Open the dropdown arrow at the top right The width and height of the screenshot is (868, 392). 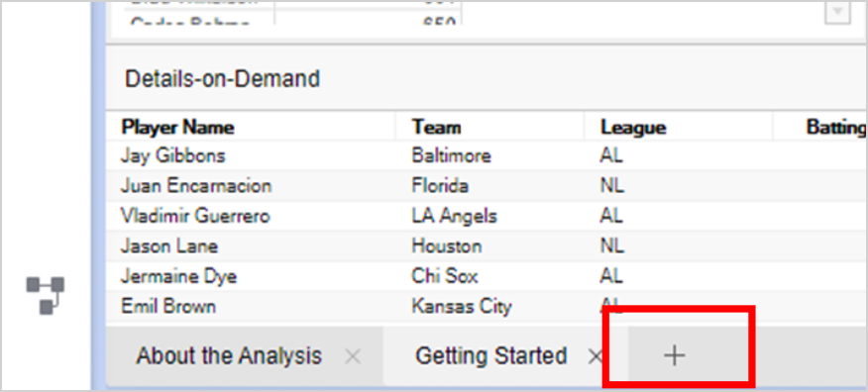(837, 12)
